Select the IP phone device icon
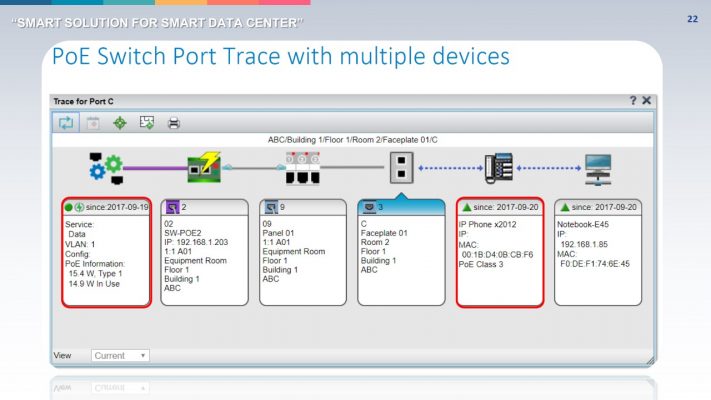Image resolution: width=711 pixels, height=400 pixels. tap(499, 168)
